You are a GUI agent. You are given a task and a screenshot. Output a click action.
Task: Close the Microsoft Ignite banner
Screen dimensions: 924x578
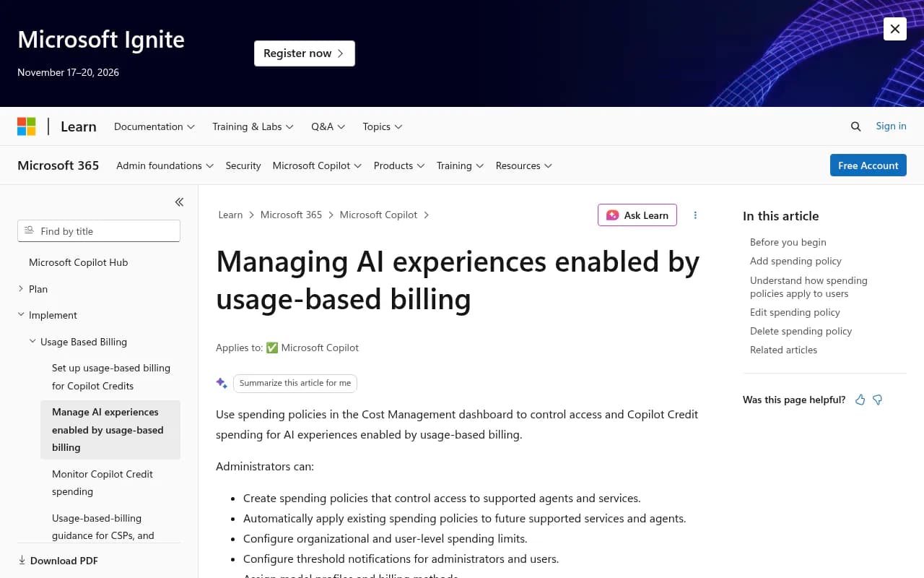pos(895,29)
